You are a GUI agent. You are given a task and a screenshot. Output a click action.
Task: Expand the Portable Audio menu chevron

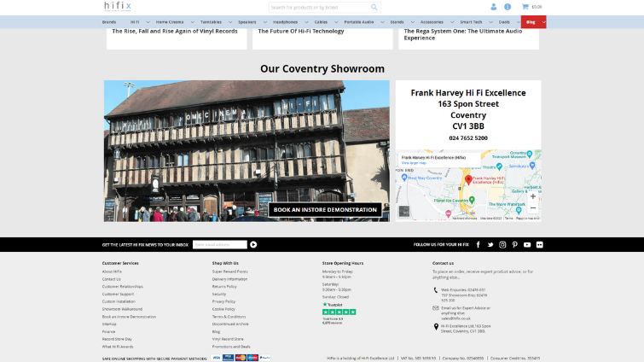(x=382, y=22)
